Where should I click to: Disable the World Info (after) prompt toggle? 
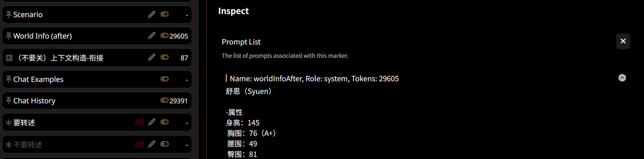164,36
